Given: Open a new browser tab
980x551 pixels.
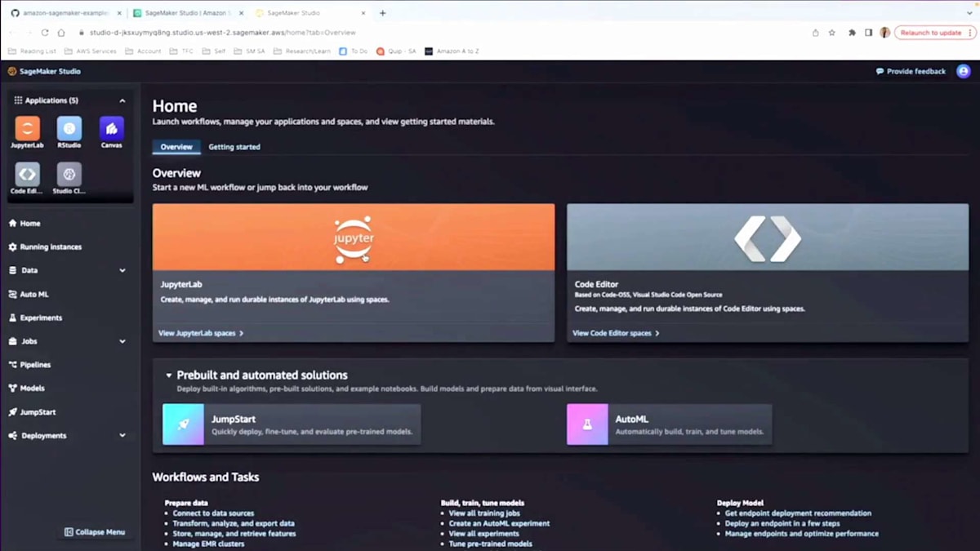Looking at the screenshot, I should pyautogui.click(x=382, y=13).
